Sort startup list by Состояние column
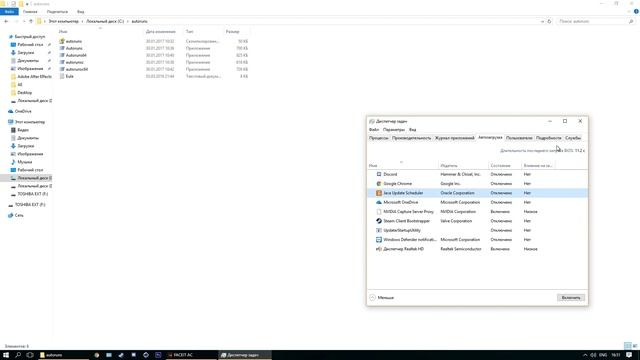This screenshot has width=640, height=360. pyautogui.click(x=505, y=165)
